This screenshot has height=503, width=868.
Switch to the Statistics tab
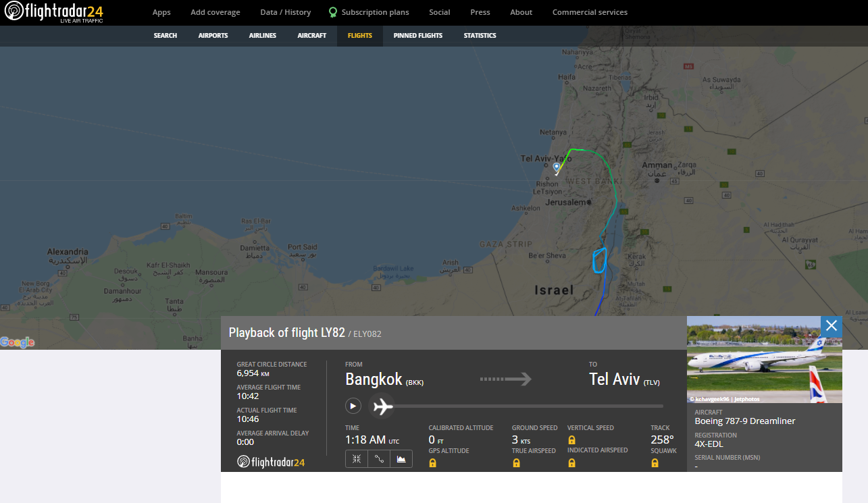pyautogui.click(x=480, y=36)
